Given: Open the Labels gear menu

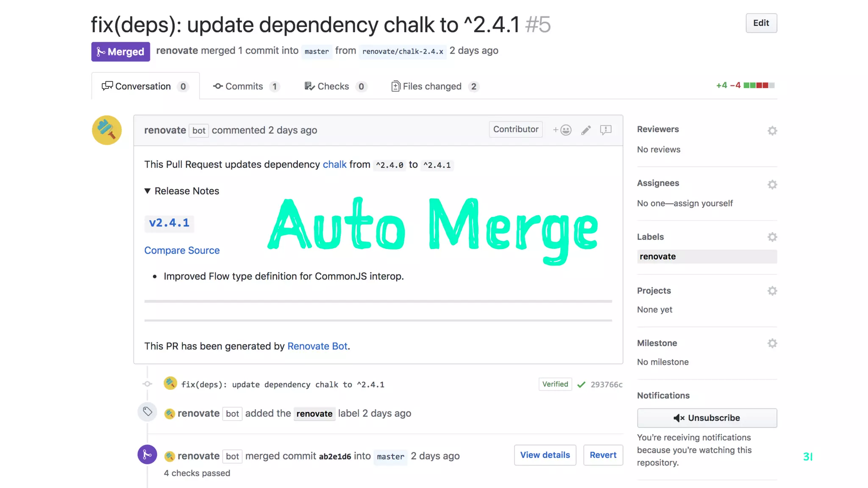Looking at the screenshot, I should [772, 237].
